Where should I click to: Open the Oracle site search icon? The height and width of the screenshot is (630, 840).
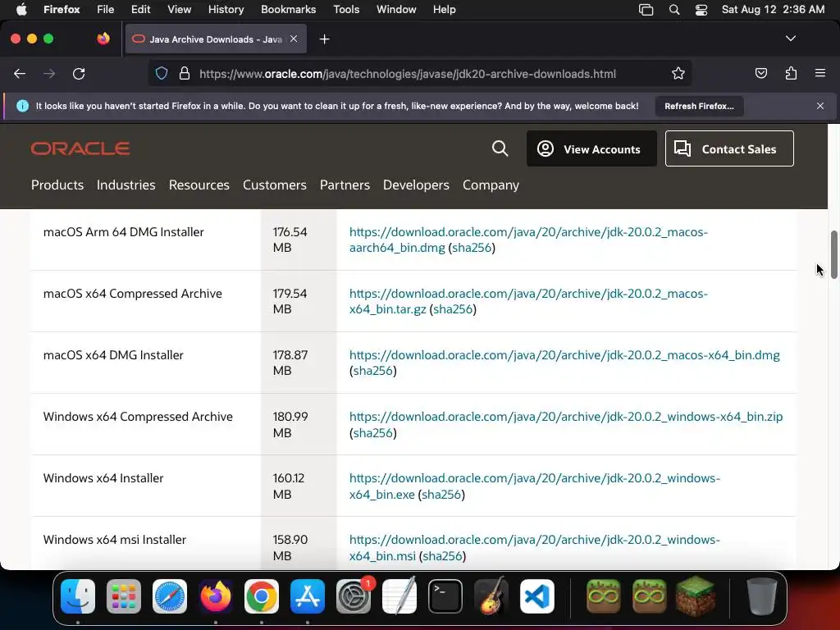pos(500,148)
